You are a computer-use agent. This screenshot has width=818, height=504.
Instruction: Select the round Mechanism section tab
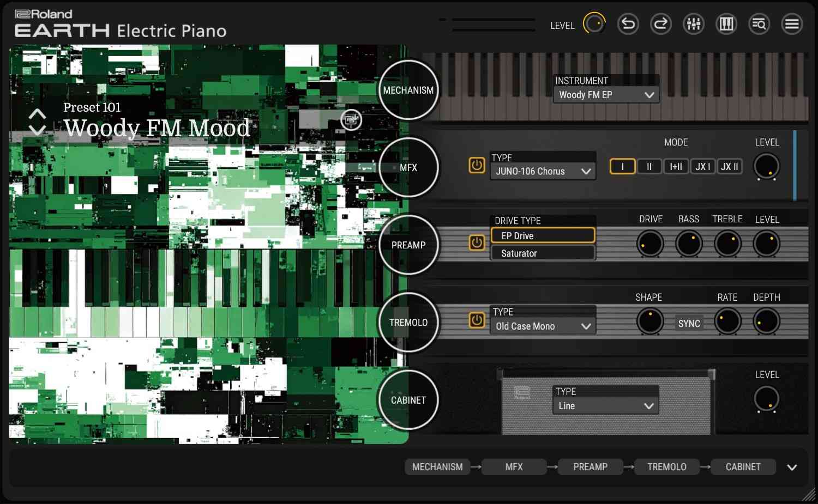(408, 90)
